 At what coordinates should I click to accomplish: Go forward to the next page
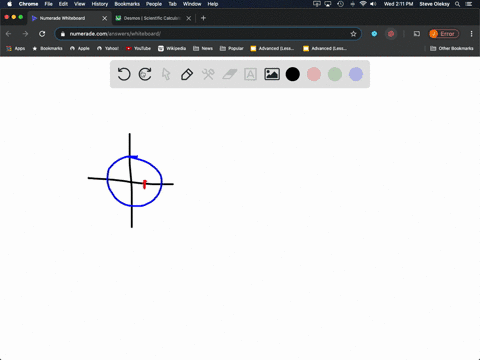point(25,34)
